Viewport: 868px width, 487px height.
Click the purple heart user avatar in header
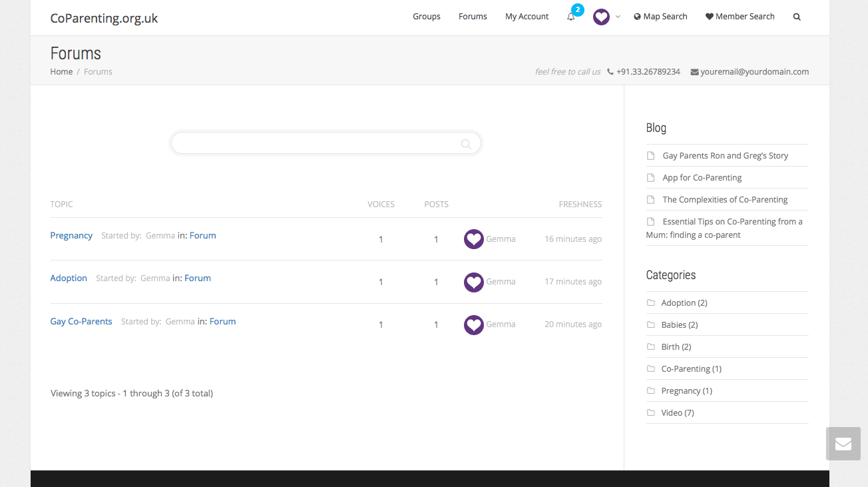click(601, 17)
